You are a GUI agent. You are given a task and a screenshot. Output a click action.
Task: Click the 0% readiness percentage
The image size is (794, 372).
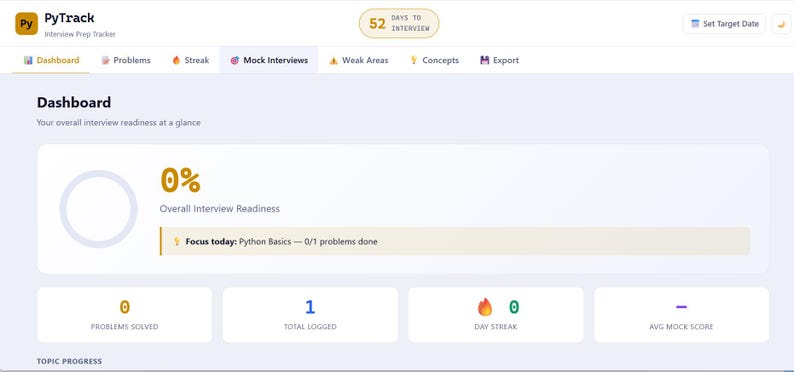click(180, 180)
